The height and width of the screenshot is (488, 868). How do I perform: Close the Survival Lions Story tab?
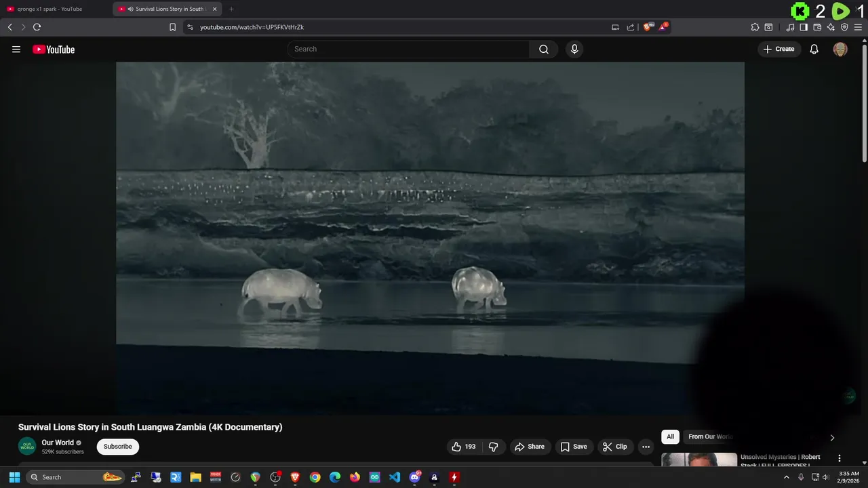(x=215, y=9)
